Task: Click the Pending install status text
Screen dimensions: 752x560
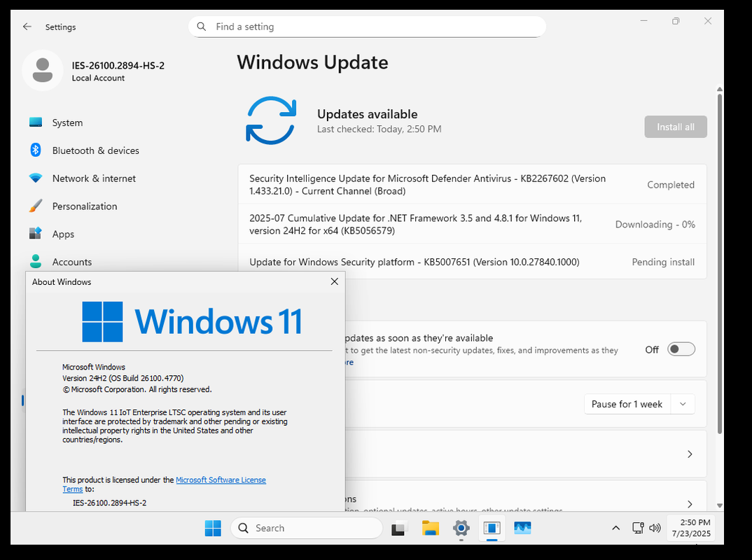Action: [x=663, y=262]
